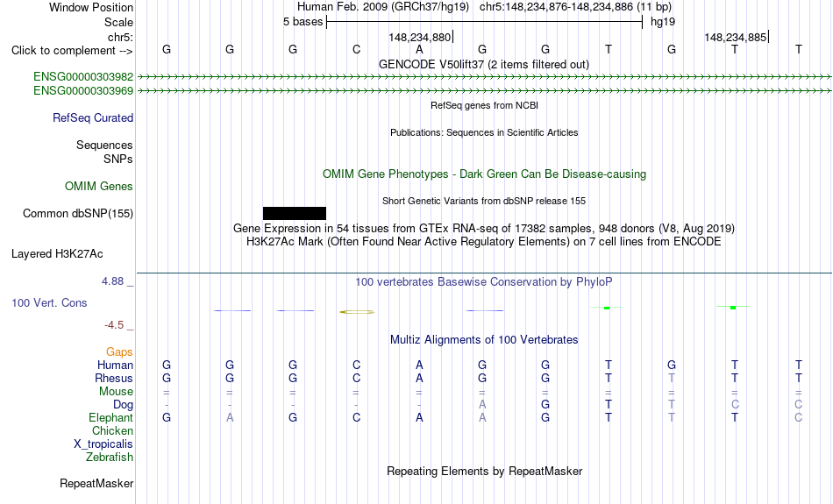Click the Scale label
The image size is (833, 504).
click(x=119, y=22)
